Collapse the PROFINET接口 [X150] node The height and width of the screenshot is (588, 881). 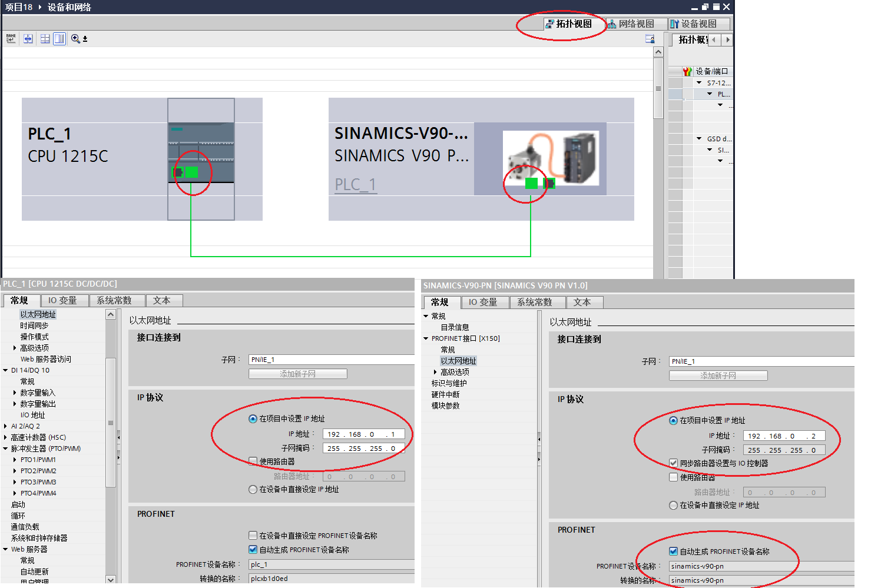(426, 338)
